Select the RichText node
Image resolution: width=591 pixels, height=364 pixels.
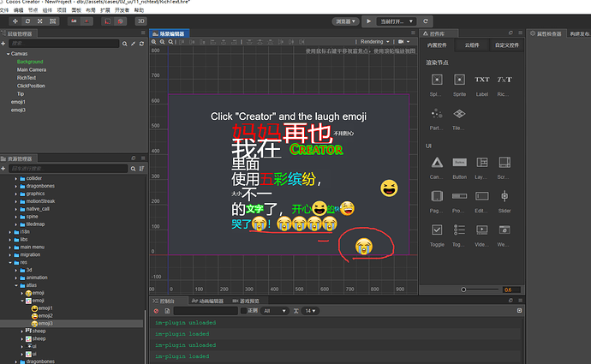pyautogui.click(x=27, y=78)
